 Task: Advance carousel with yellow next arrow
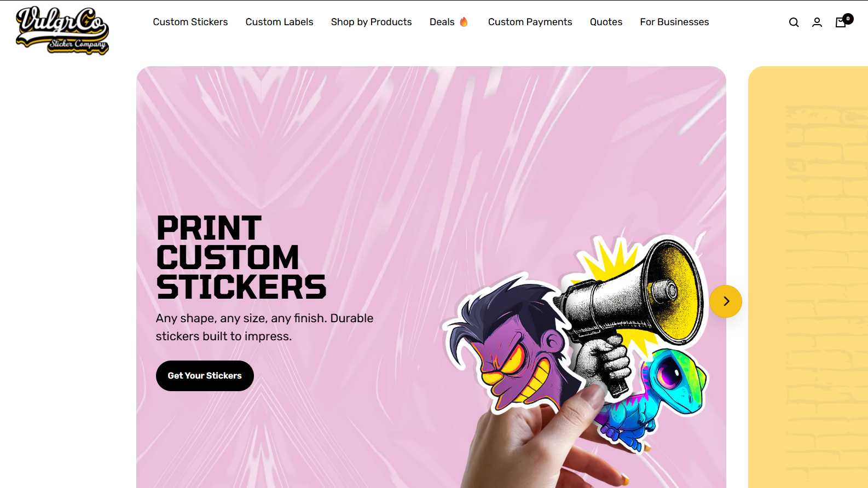pyautogui.click(x=726, y=301)
